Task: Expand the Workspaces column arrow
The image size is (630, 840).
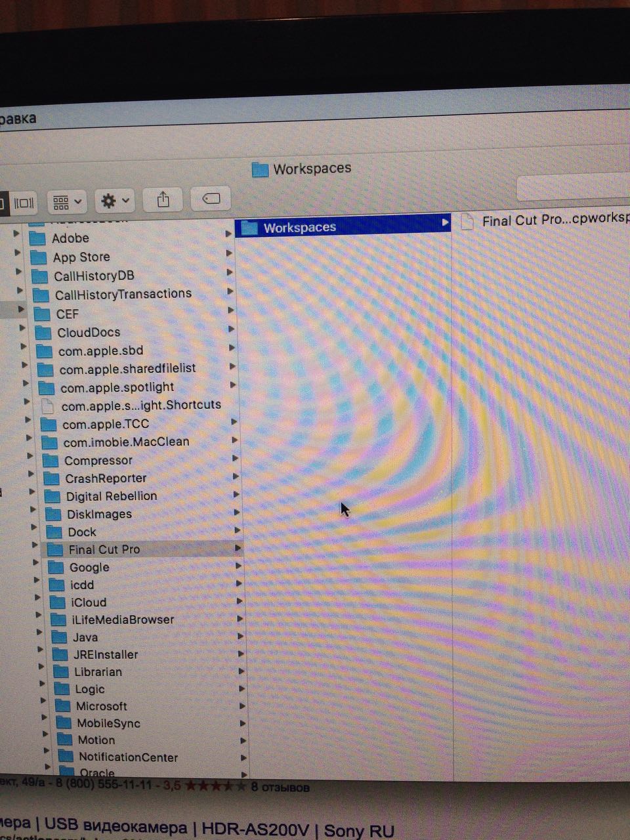Action: coord(445,222)
